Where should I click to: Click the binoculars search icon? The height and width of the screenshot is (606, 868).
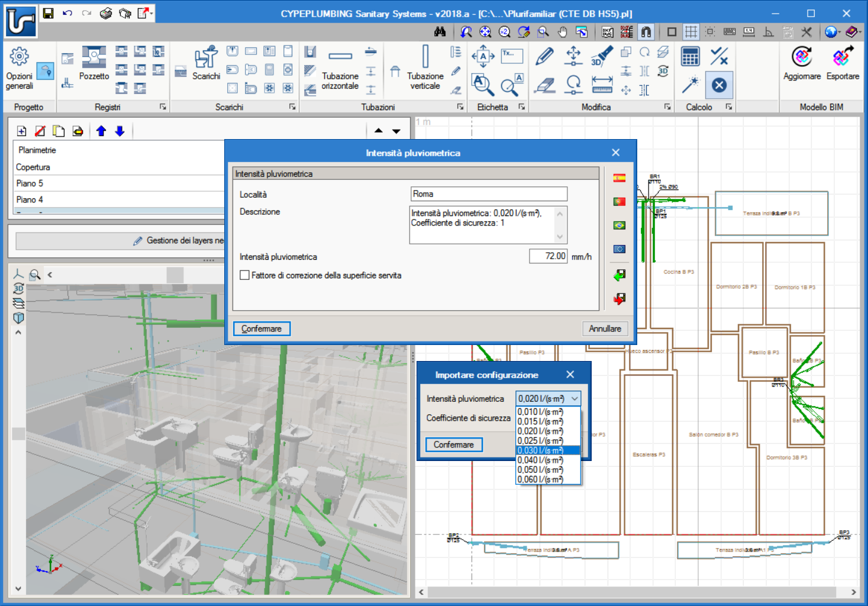(x=440, y=32)
